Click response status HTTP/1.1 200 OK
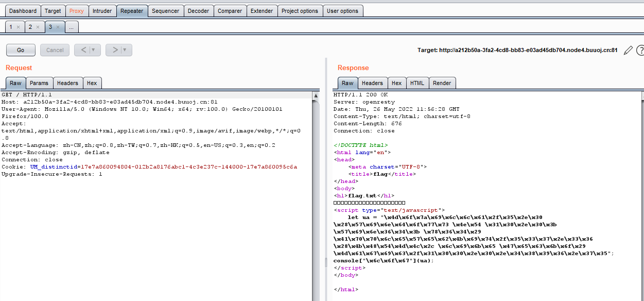This screenshot has height=301, width=644. pos(361,95)
